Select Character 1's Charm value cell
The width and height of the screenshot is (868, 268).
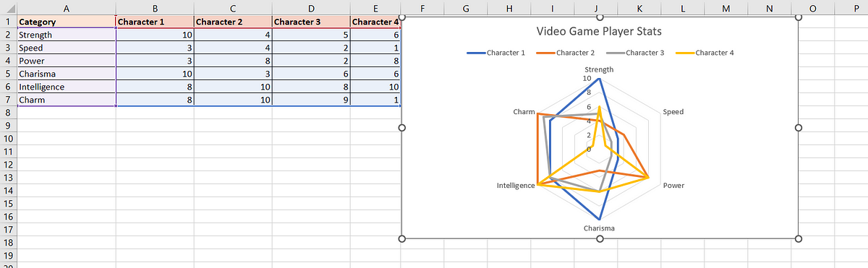coord(155,100)
